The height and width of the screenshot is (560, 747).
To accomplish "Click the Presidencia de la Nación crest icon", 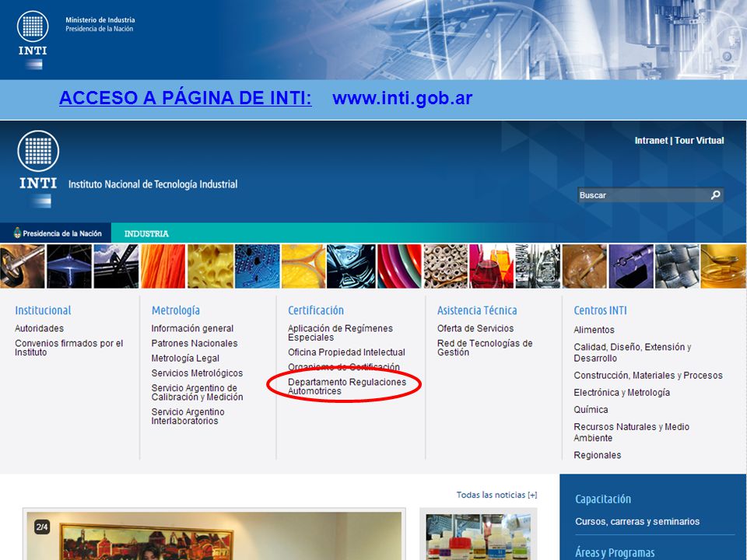I will (x=18, y=233).
